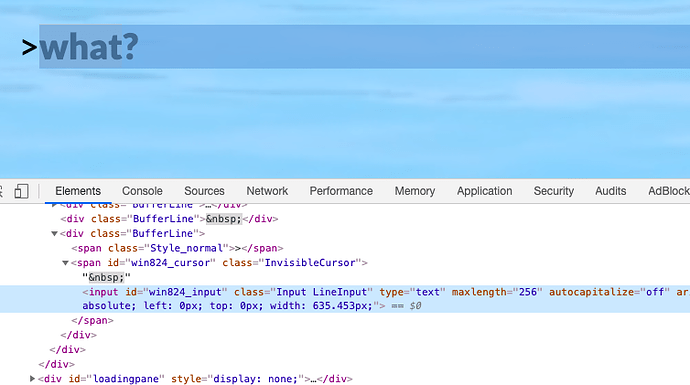Open the Audits tab
Image resolution: width=690 pixels, height=385 pixels.
click(610, 191)
